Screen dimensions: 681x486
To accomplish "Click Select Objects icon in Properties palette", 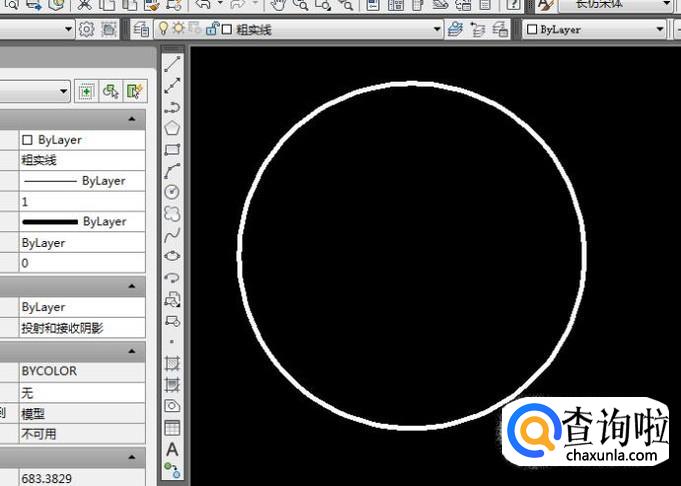I will pos(111,91).
